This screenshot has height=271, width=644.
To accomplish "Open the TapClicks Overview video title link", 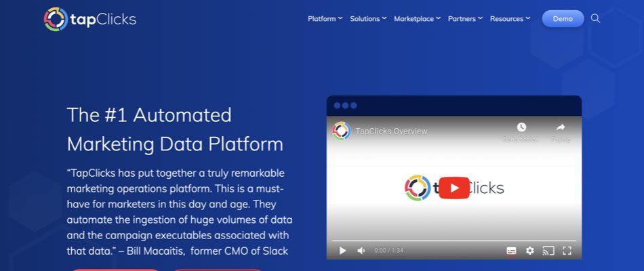I will point(391,131).
